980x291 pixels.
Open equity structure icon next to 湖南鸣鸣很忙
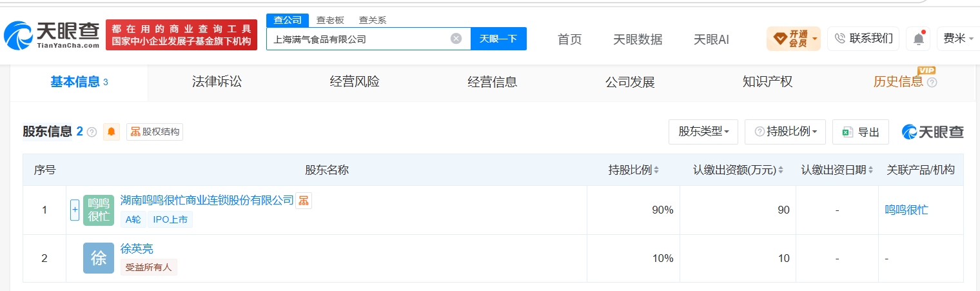tap(304, 200)
